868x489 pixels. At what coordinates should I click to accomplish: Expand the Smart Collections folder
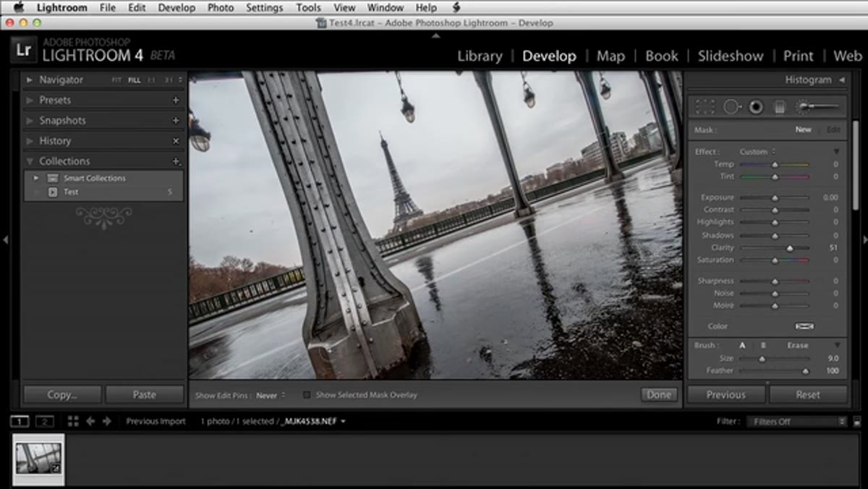(36, 178)
